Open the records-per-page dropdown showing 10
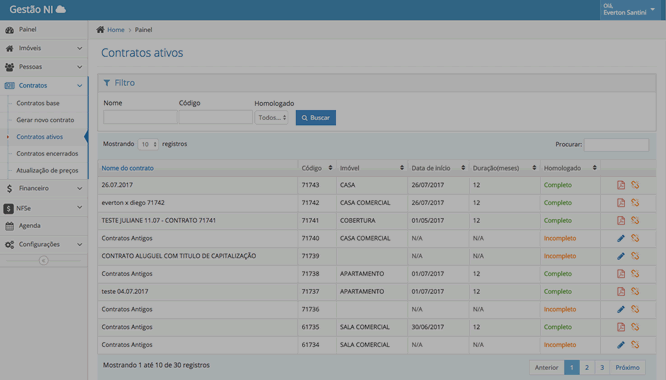The height and width of the screenshot is (380, 666). (148, 144)
